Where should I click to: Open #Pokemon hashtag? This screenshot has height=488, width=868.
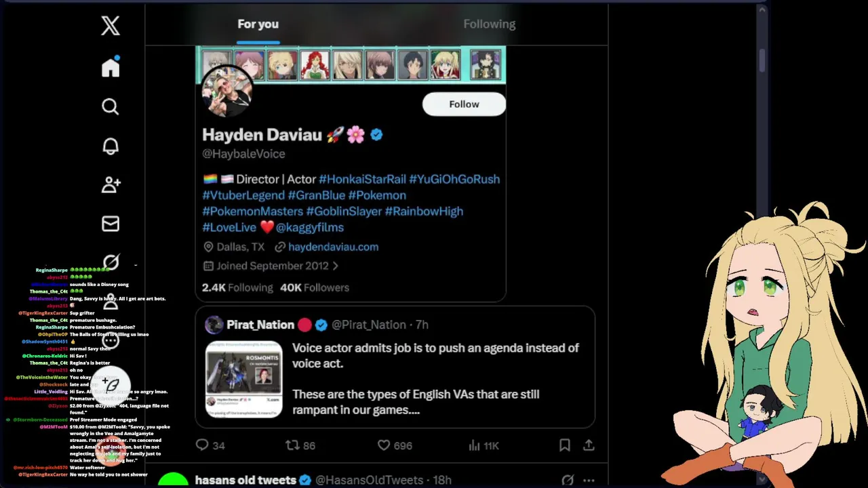click(x=377, y=195)
